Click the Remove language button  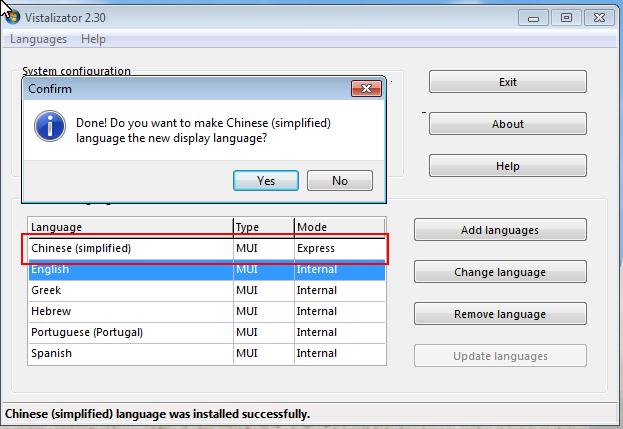click(x=500, y=314)
